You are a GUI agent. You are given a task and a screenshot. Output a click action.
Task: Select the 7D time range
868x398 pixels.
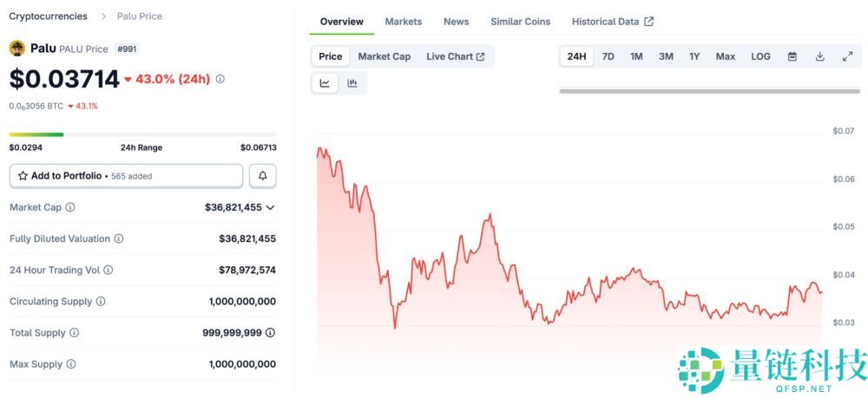[x=608, y=56]
